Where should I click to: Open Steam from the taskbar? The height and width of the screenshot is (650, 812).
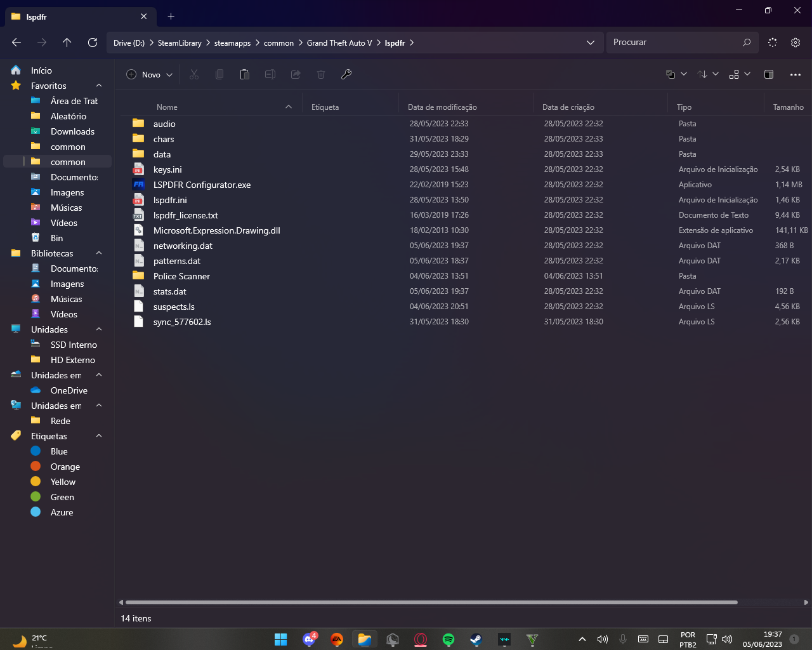[476, 639]
